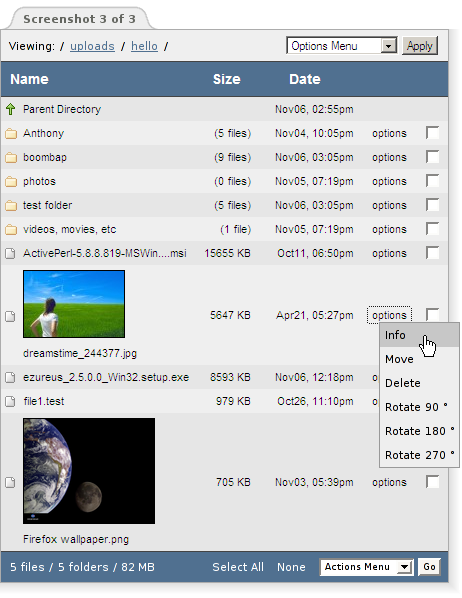Image resolution: width=462 pixels, height=598 pixels.
Task: Click the dreamstime_244377.jpg filename
Action: pos(80,354)
